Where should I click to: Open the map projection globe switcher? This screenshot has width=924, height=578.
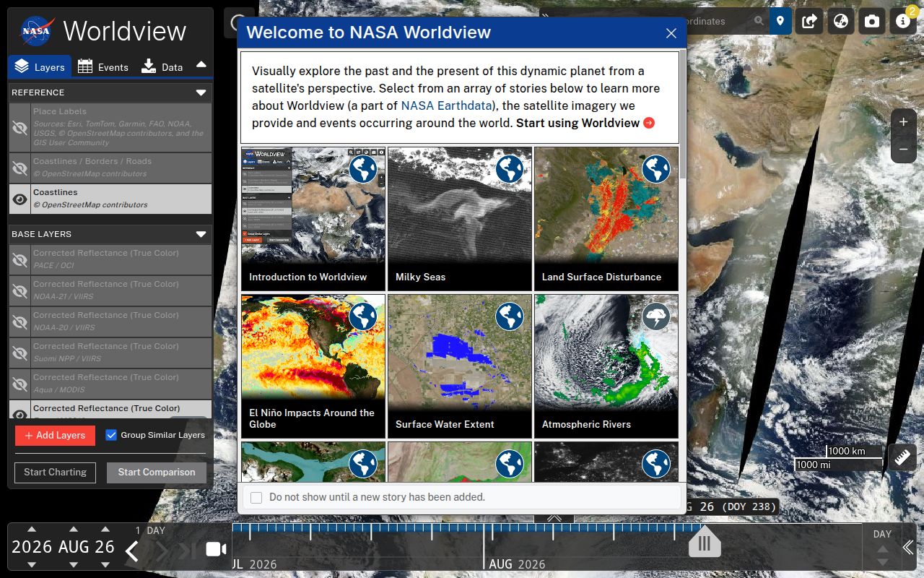point(841,21)
